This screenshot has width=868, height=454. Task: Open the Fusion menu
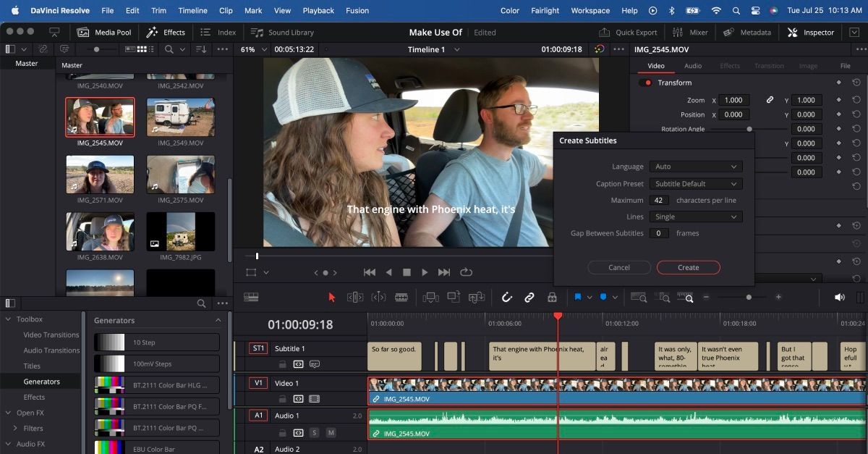click(357, 11)
